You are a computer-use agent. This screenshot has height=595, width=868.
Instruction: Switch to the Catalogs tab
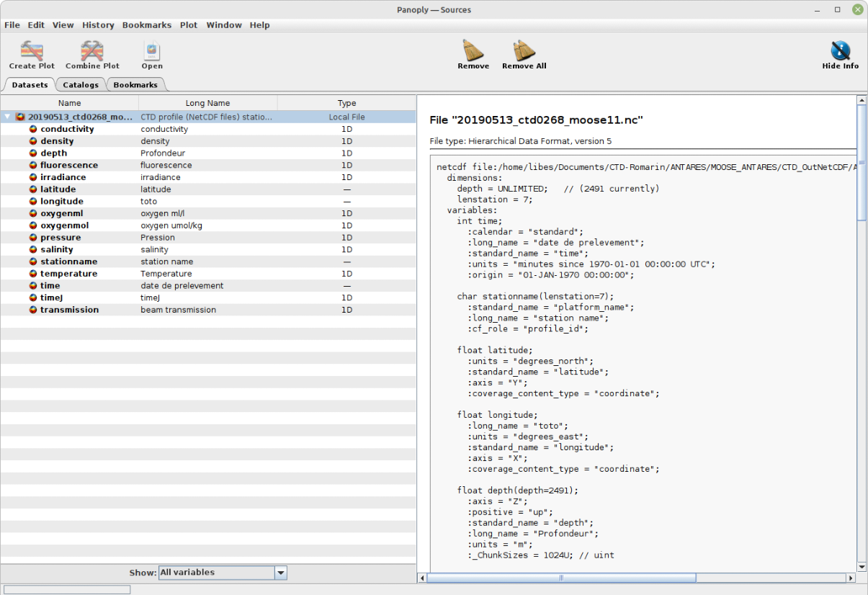pyautogui.click(x=81, y=85)
